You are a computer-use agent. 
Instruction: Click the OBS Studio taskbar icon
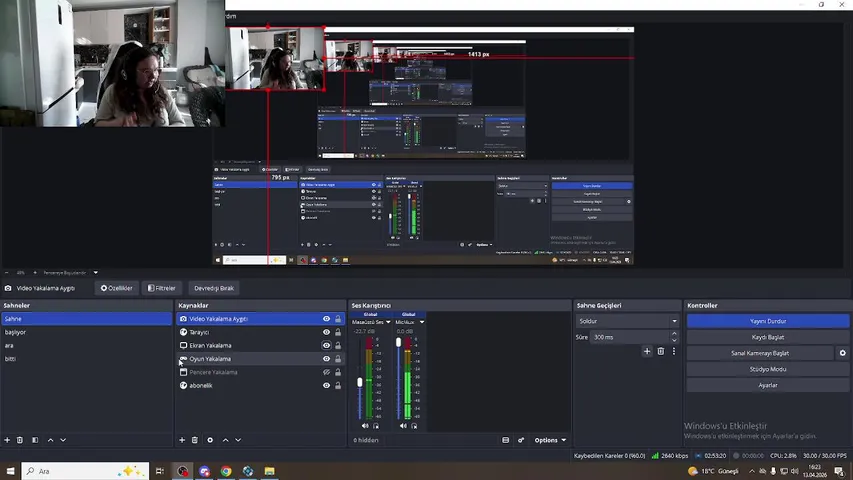182,471
